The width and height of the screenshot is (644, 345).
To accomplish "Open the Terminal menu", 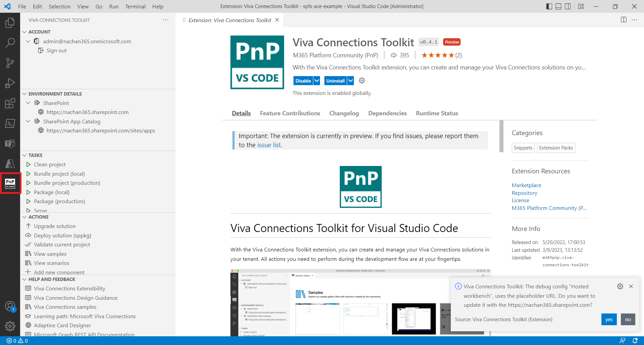I will click(135, 6).
